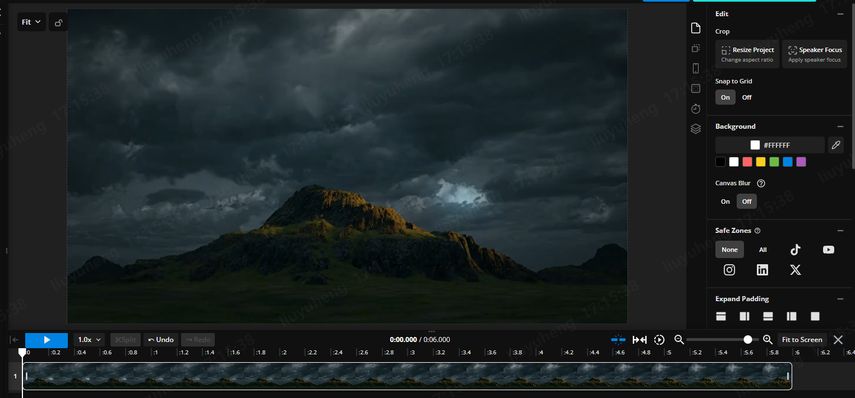Viewport: 855px width, 398px height.
Task: Select the YouTube safe zone icon
Action: tap(828, 250)
